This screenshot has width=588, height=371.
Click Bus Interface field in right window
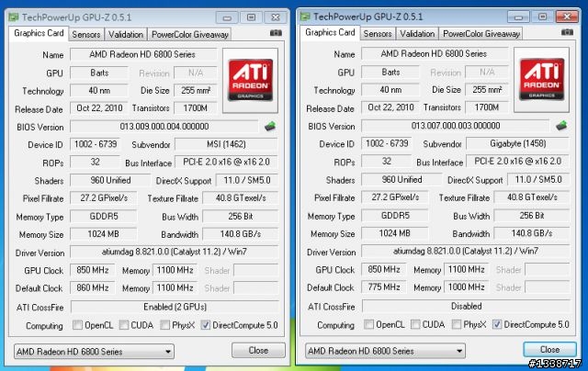pos(517,161)
